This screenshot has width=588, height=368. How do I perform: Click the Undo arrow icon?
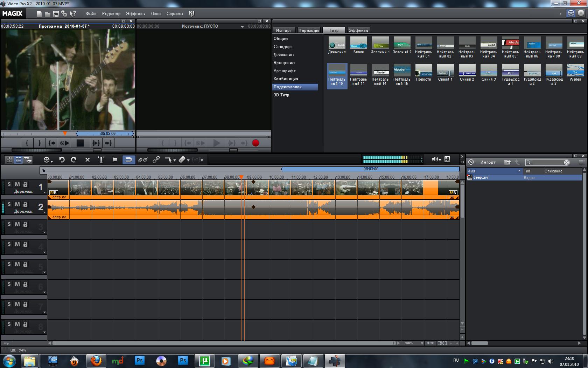point(62,160)
